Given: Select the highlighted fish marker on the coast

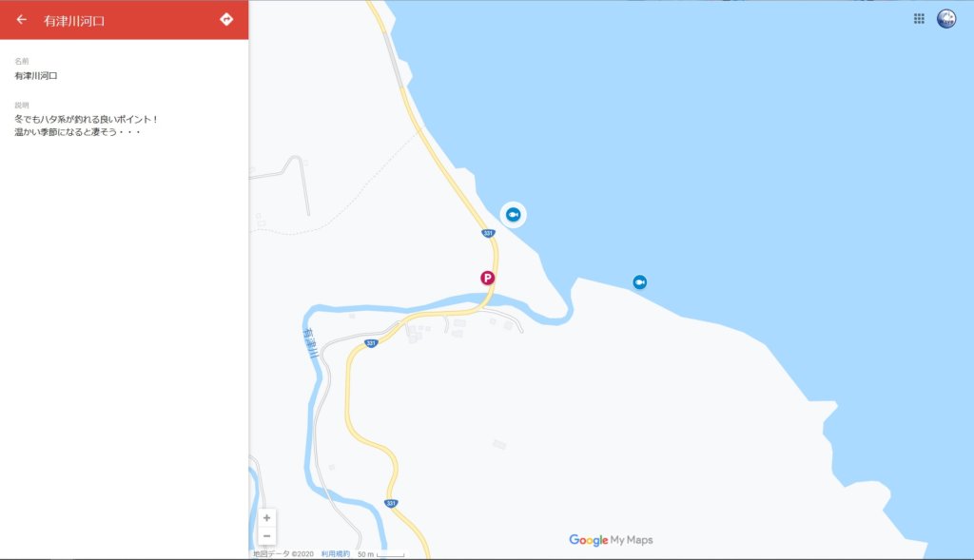Looking at the screenshot, I should coord(513,215).
